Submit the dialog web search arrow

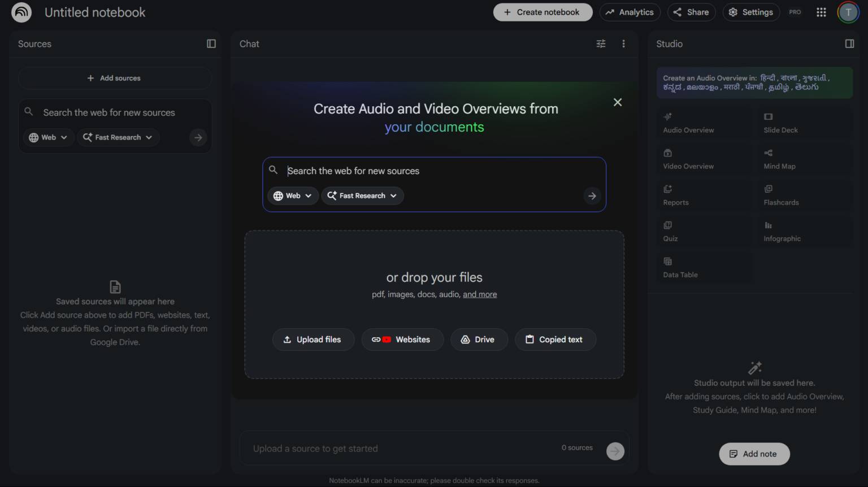(592, 196)
